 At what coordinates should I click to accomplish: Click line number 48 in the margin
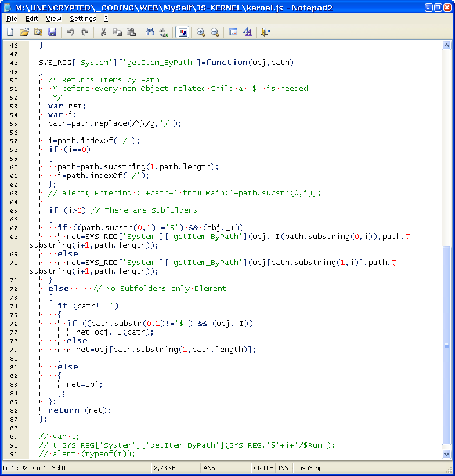click(x=14, y=63)
